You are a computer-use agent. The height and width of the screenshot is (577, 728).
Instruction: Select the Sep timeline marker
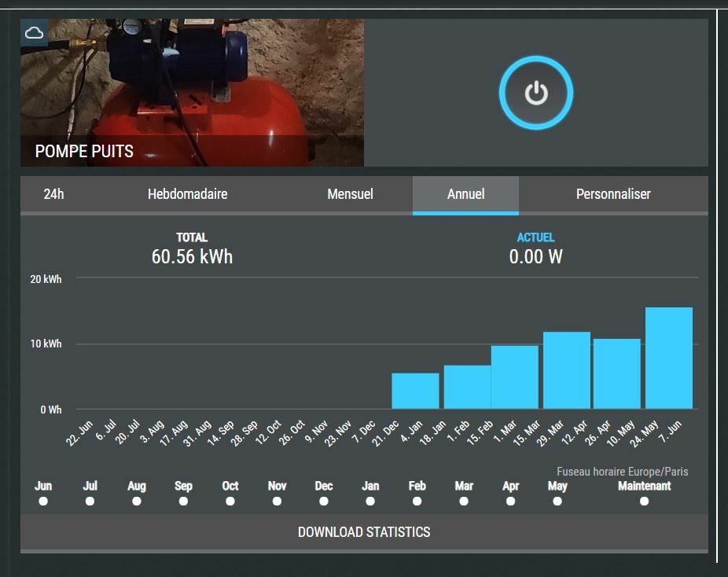183,502
